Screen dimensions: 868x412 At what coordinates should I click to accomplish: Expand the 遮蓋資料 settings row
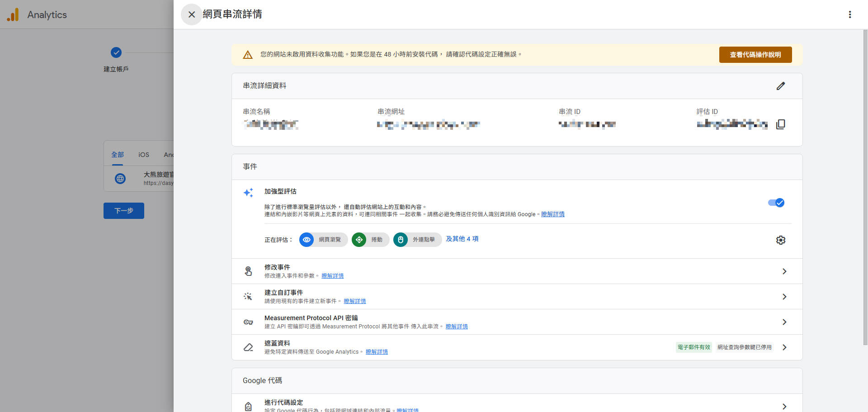click(x=784, y=347)
